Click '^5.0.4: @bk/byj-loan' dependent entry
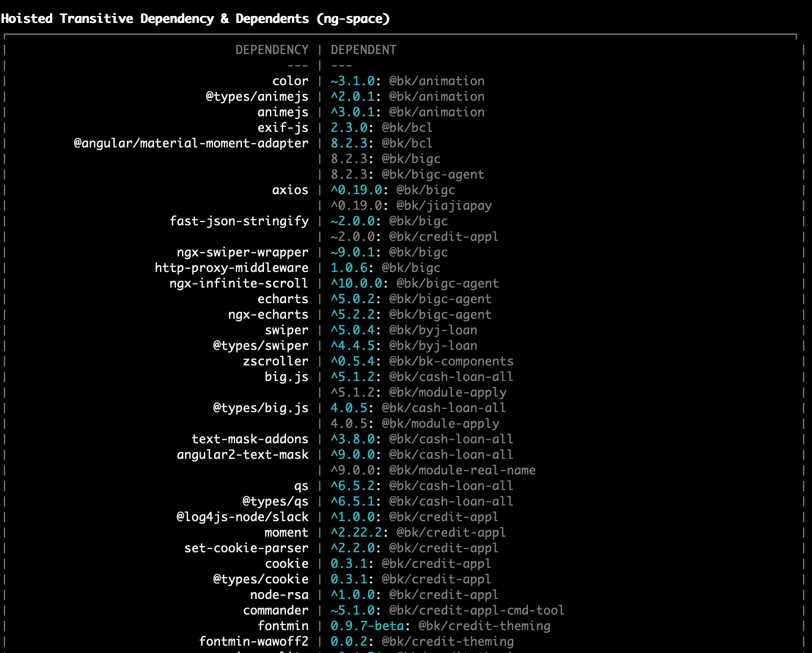812x653 pixels. [x=404, y=330]
